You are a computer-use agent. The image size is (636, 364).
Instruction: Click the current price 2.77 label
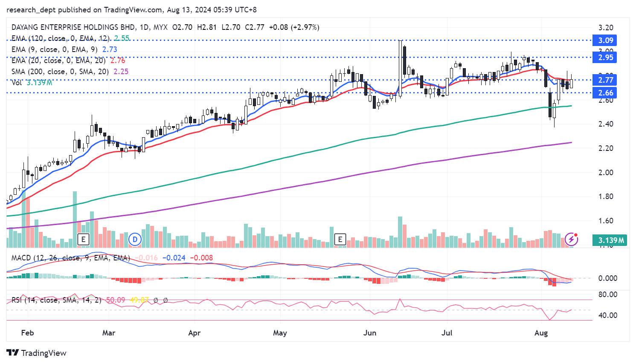pos(605,80)
